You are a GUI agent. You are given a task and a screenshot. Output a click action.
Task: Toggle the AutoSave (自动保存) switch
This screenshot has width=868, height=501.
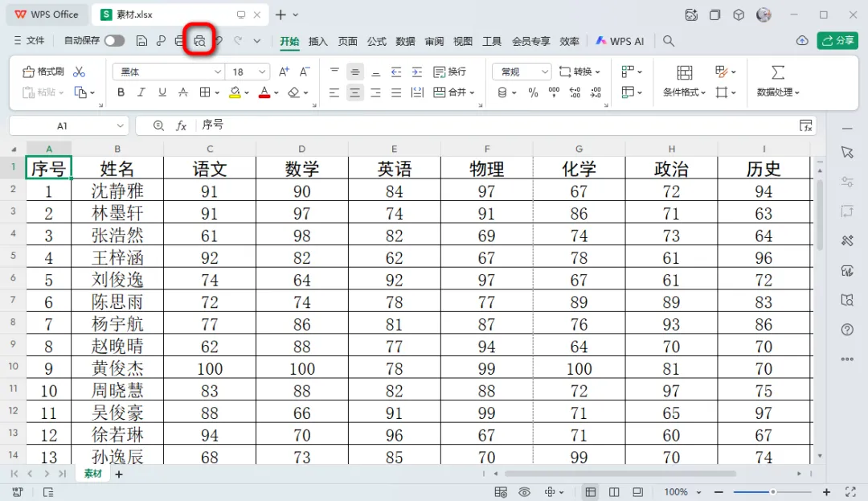115,41
